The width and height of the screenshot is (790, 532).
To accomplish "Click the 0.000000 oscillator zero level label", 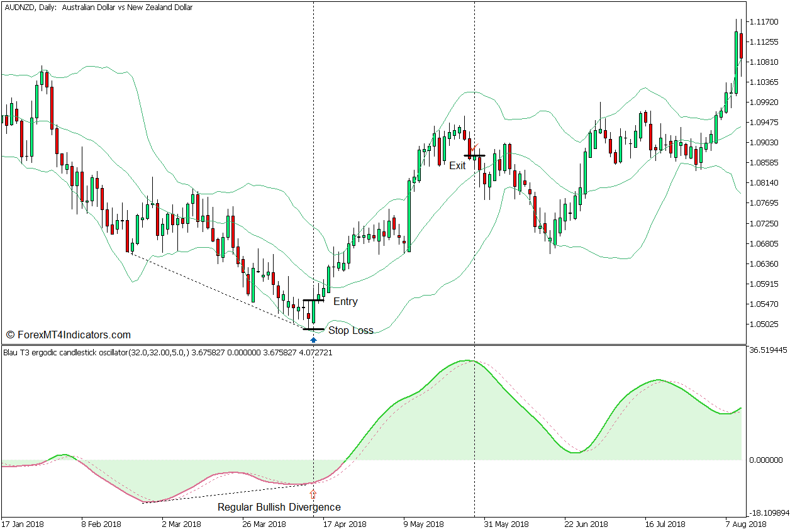I will coord(766,460).
